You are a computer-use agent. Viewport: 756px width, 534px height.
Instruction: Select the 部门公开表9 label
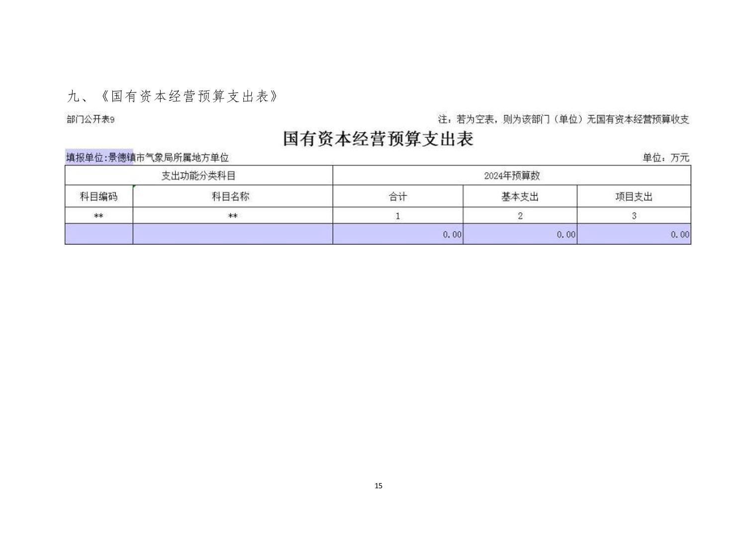pyautogui.click(x=91, y=119)
